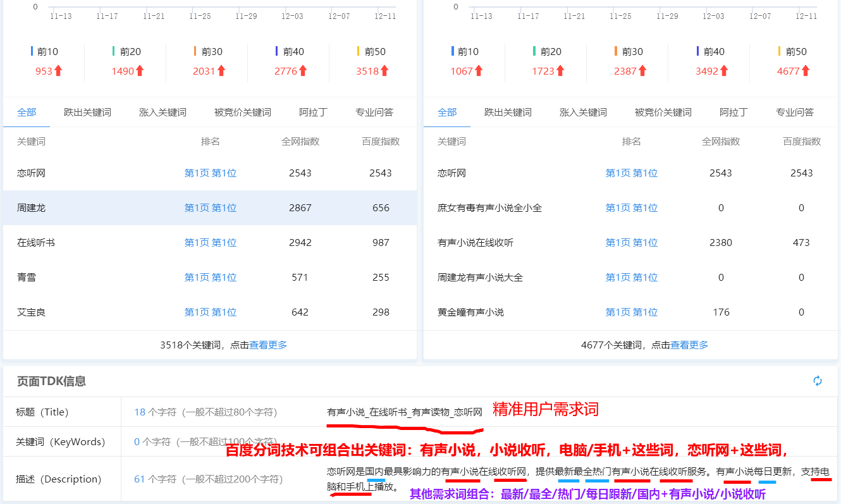Refresh the 页面TDK信息 section

click(x=818, y=381)
